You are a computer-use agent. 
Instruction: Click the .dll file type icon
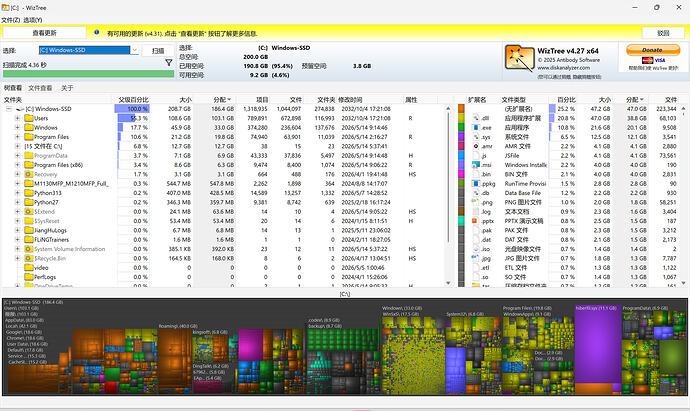click(476, 118)
